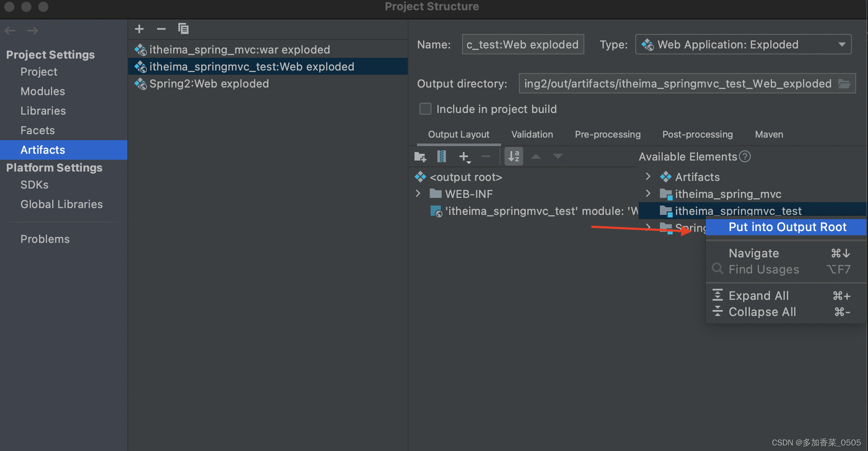Browse for the output directory via the folder icon
Screen dimensions: 868x451
pos(844,84)
